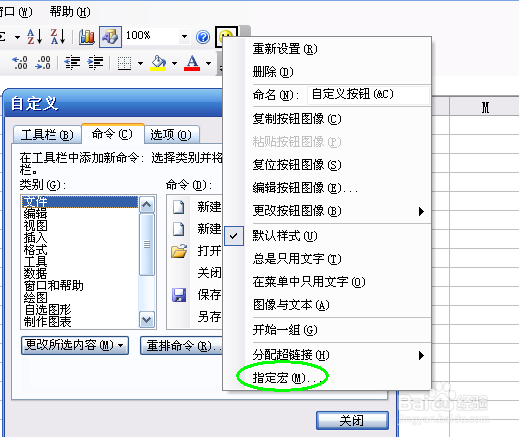Select 保存 command with disk icon

196,295
